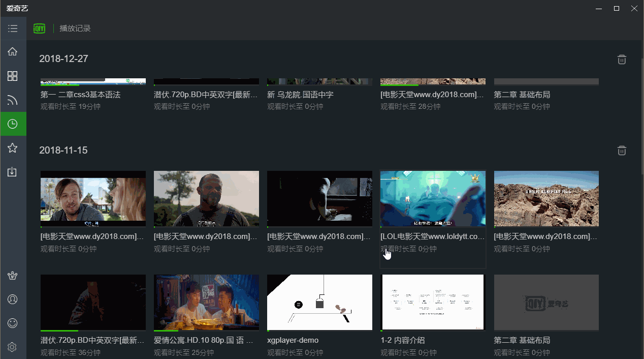Image resolution: width=644 pixels, height=359 pixels.
Task: Open the bearded man outdoor thumbnail
Action: (206, 198)
